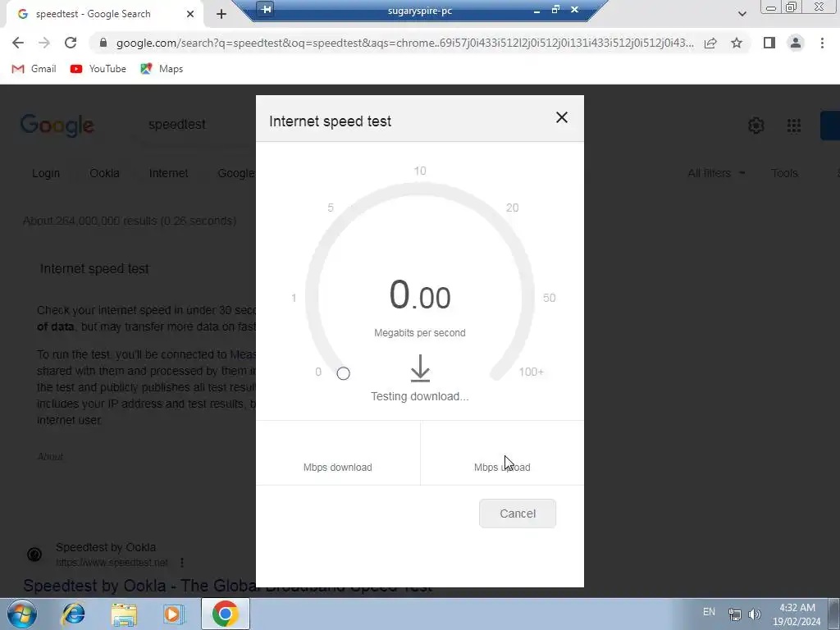The height and width of the screenshot is (630, 840).
Task: Click the Chrome taskbar button
Action: coord(226,614)
